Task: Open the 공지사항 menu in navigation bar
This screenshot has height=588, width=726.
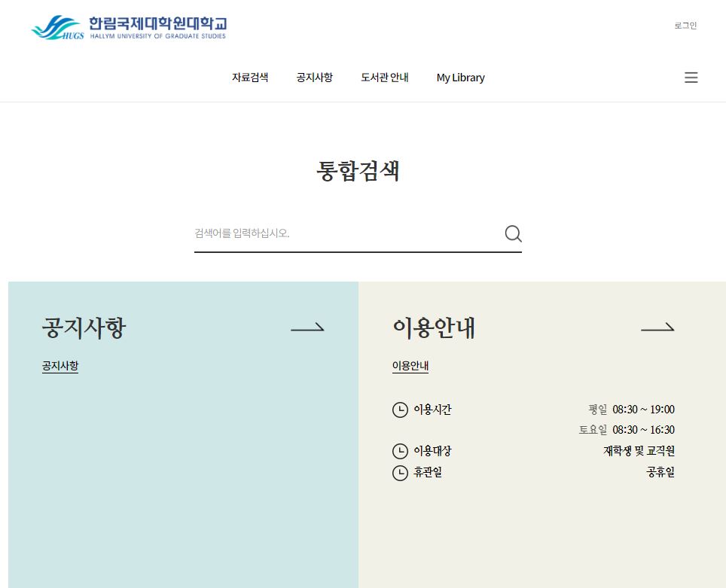Action: coord(314,78)
